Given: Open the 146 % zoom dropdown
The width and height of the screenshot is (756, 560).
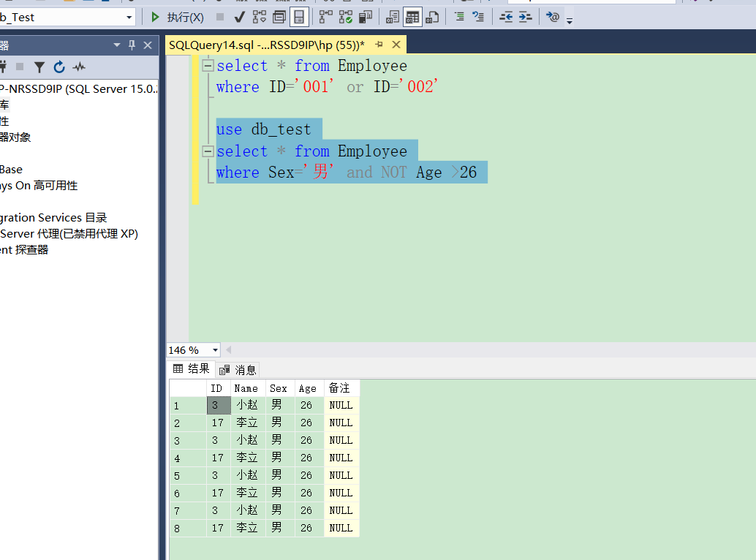Looking at the screenshot, I should click(x=215, y=350).
